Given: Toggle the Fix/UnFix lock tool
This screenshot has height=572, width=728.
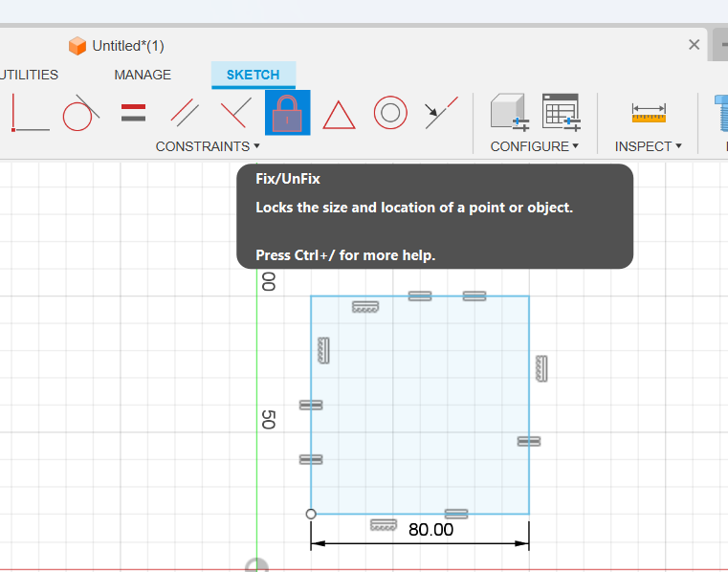Looking at the screenshot, I should tap(287, 113).
